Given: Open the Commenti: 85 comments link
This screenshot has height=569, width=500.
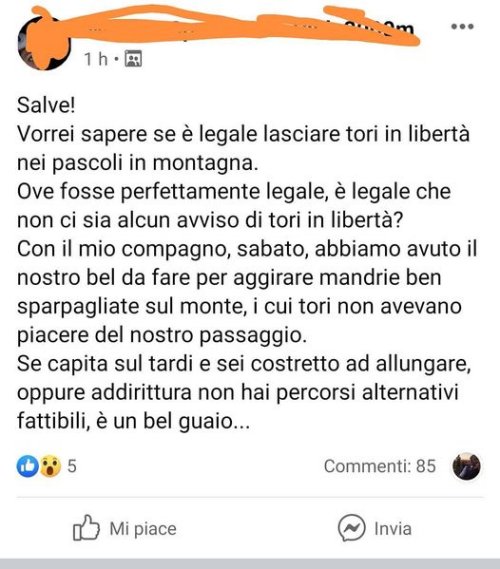Looking at the screenshot, I should [x=380, y=466].
